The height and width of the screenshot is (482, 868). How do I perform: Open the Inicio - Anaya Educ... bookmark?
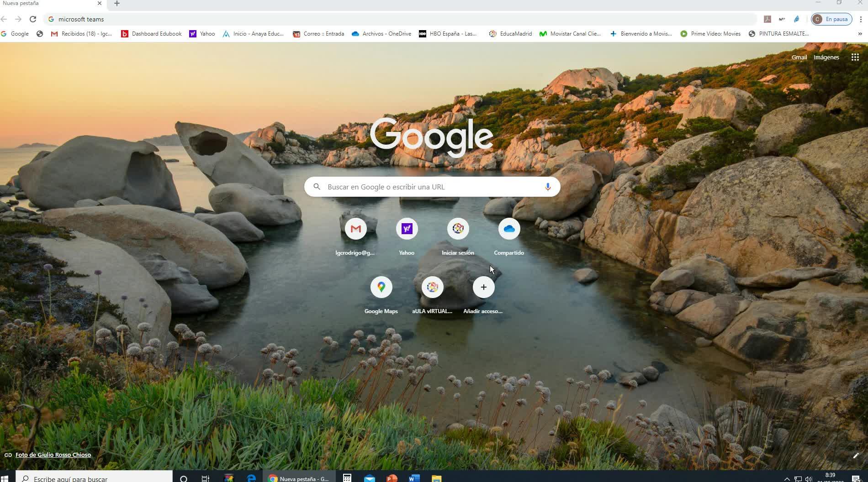[x=253, y=34]
